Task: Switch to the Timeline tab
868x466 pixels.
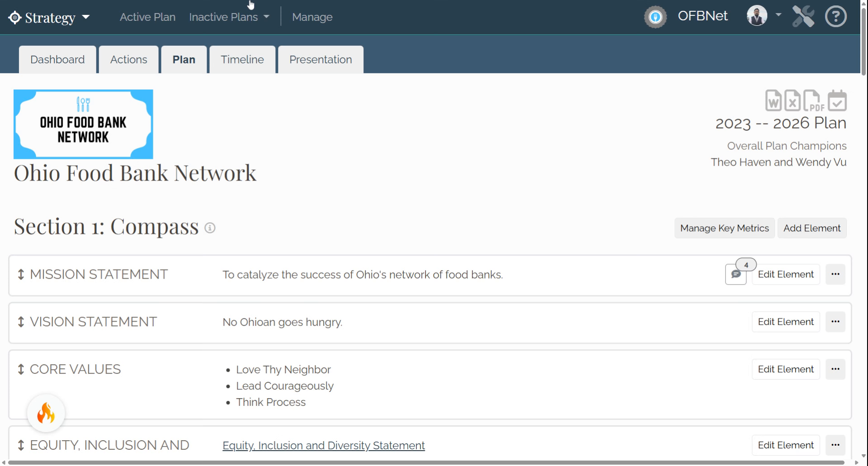Action: tap(242, 59)
